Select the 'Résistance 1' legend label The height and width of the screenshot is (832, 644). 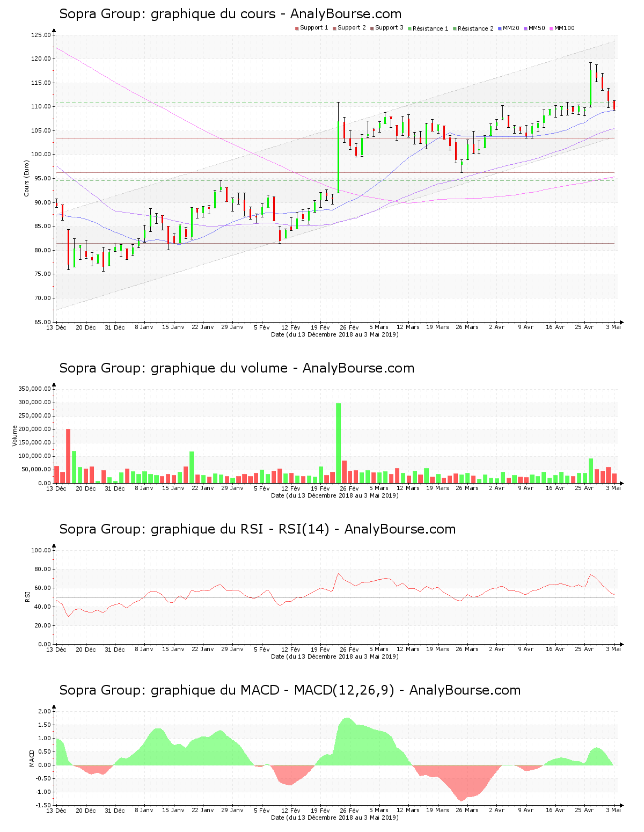[x=430, y=28]
